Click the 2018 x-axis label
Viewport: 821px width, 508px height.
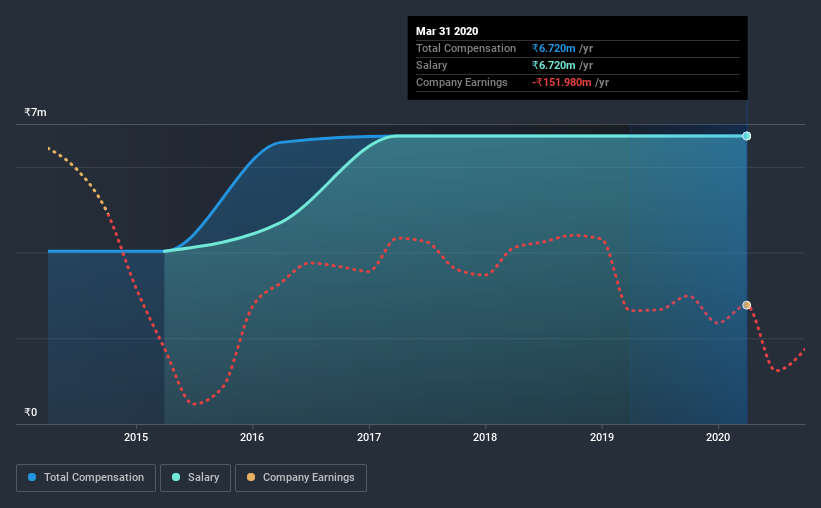tap(485, 437)
